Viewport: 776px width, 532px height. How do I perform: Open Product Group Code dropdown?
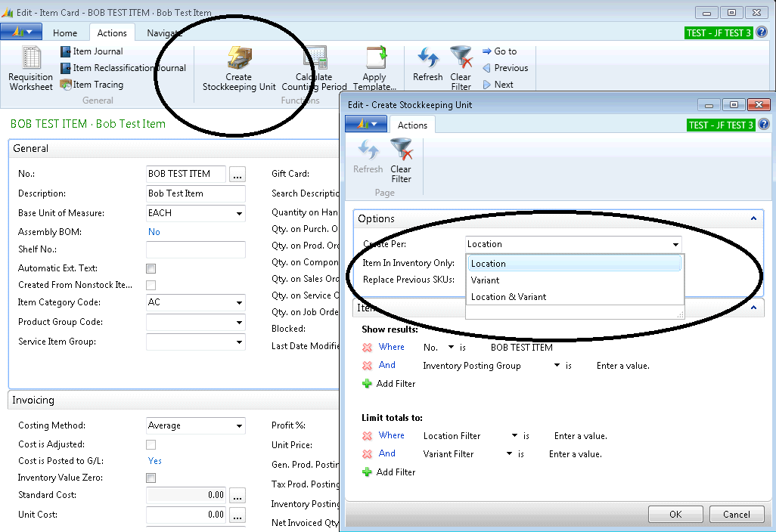tap(239, 323)
